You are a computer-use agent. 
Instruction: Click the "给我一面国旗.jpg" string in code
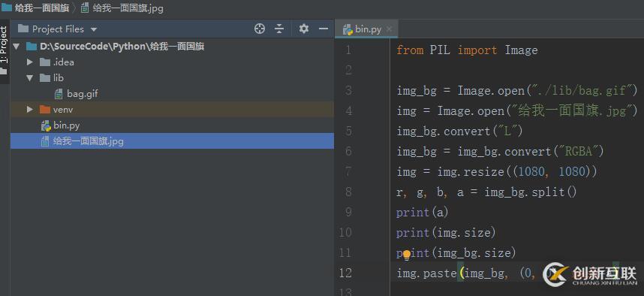click(x=571, y=110)
